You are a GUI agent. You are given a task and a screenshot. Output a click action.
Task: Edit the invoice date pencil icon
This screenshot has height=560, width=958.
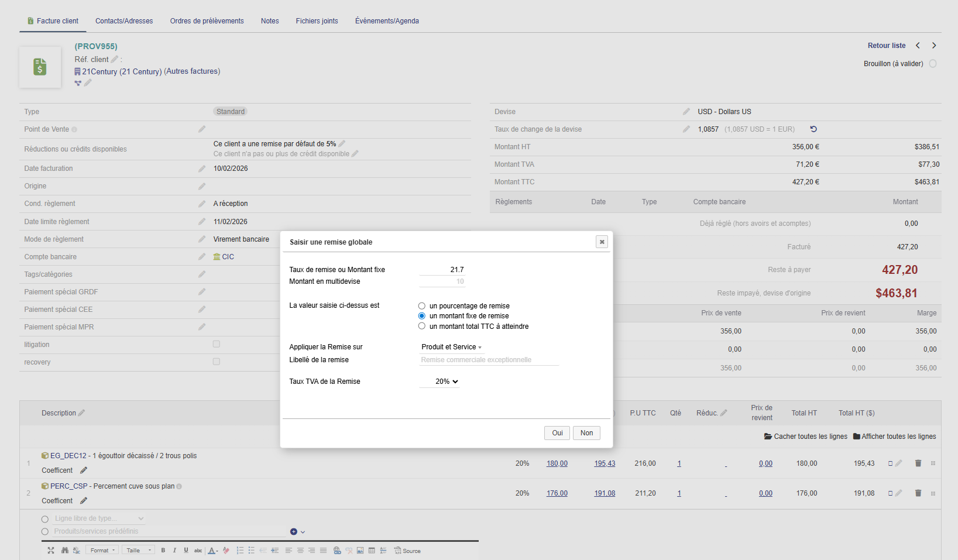(x=202, y=169)
